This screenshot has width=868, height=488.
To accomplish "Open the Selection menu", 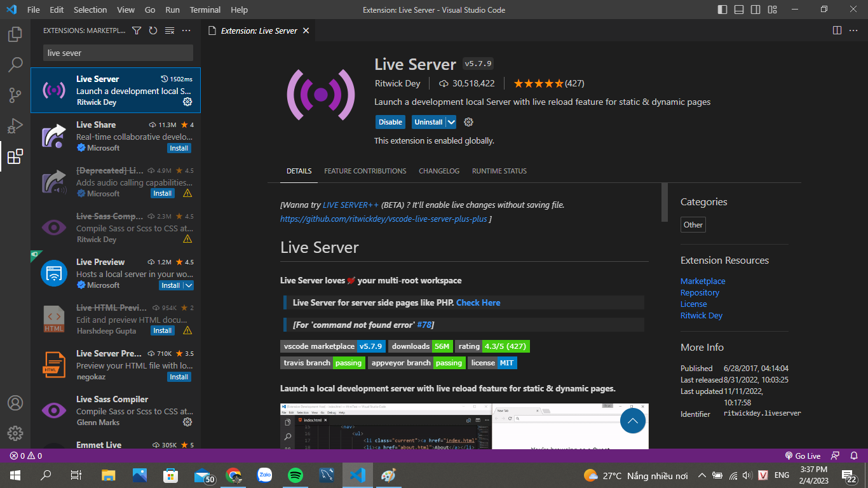I will [x=90, y=10].
